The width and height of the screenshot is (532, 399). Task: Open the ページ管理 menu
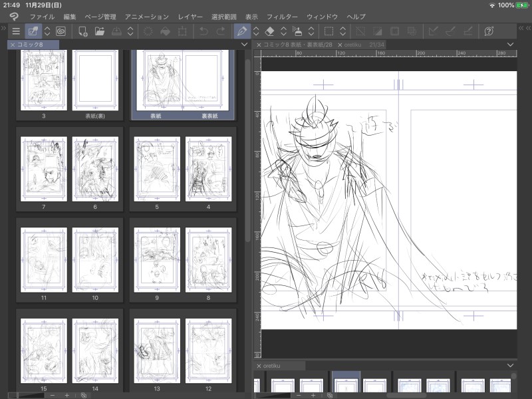click(x=100, y=17)
